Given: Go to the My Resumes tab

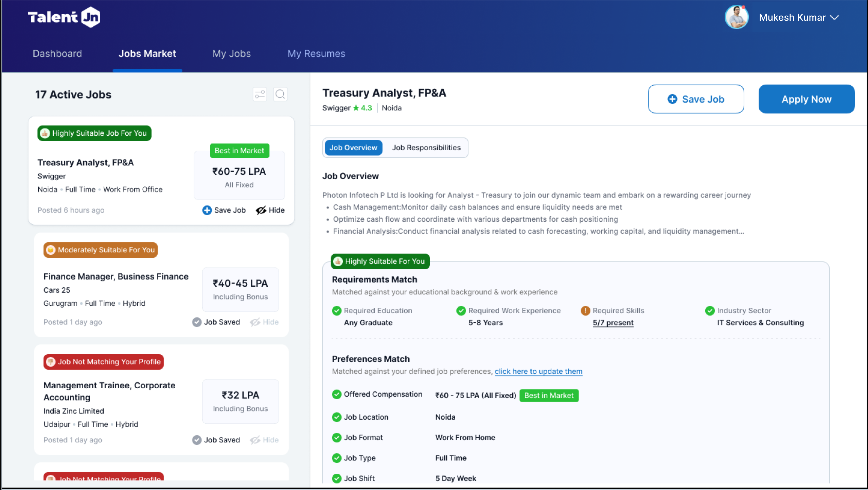Looking at the screenshot, I should click(316, 53).
